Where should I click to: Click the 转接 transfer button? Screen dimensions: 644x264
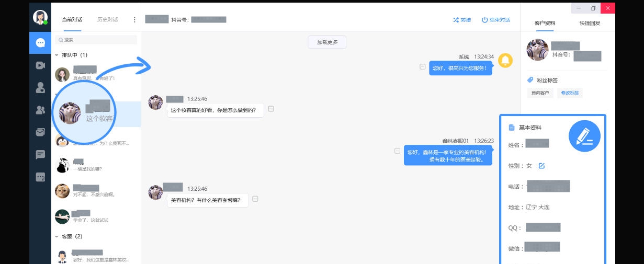point(462,20)
